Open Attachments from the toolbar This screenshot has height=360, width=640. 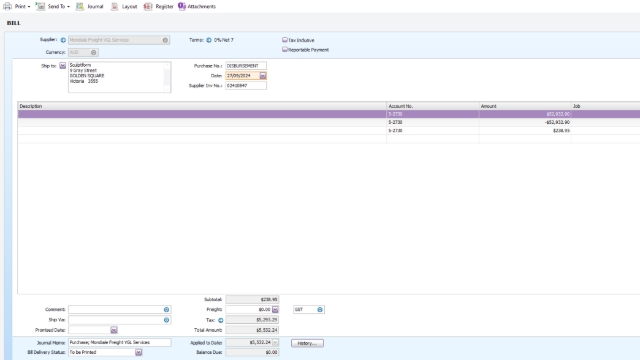(197, 7)
